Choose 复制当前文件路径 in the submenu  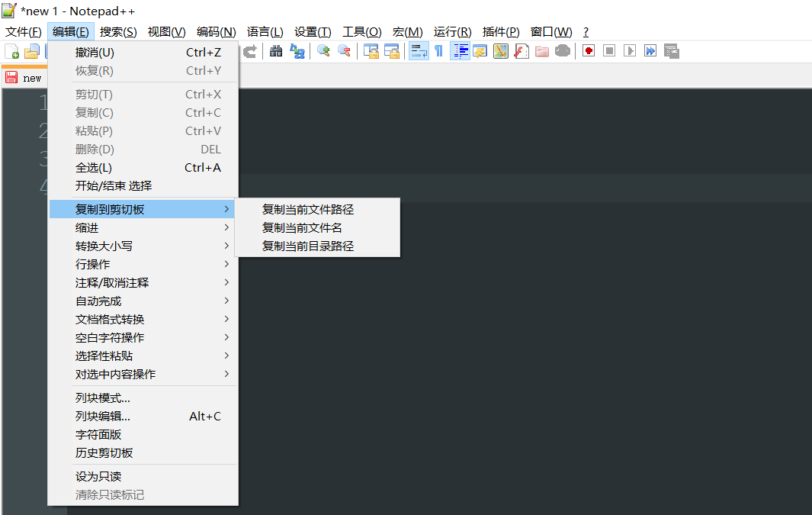tap(317, 209)
